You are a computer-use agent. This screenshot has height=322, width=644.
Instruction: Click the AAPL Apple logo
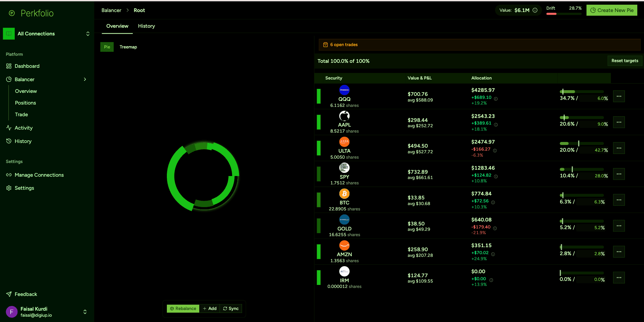click(344, 116)
